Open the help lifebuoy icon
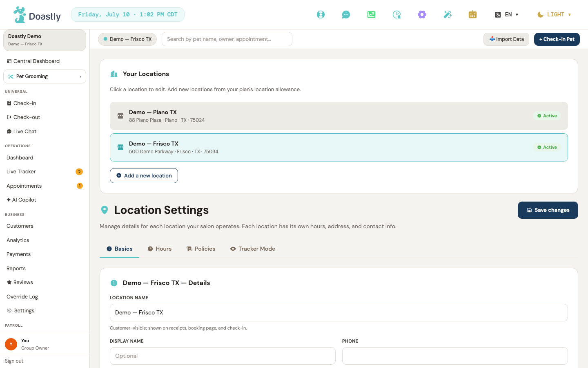 tap(321, 15)
